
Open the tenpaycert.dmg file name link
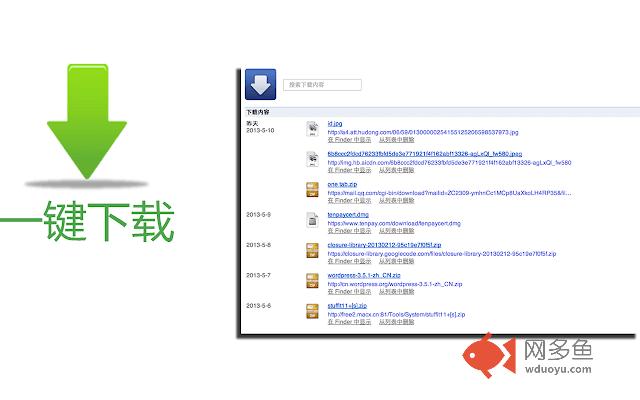click(348, 214)
